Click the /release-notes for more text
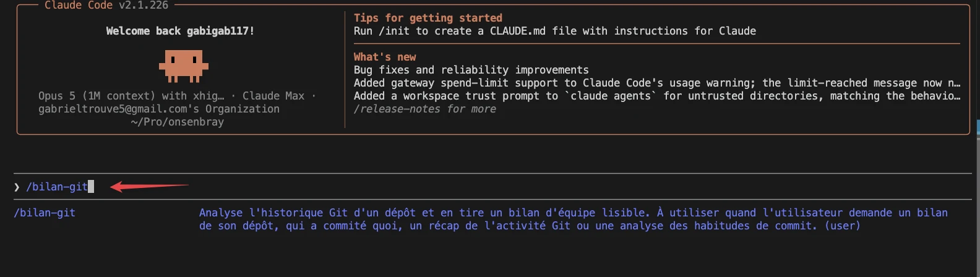The image size is (980, 277). coord(425,109)
